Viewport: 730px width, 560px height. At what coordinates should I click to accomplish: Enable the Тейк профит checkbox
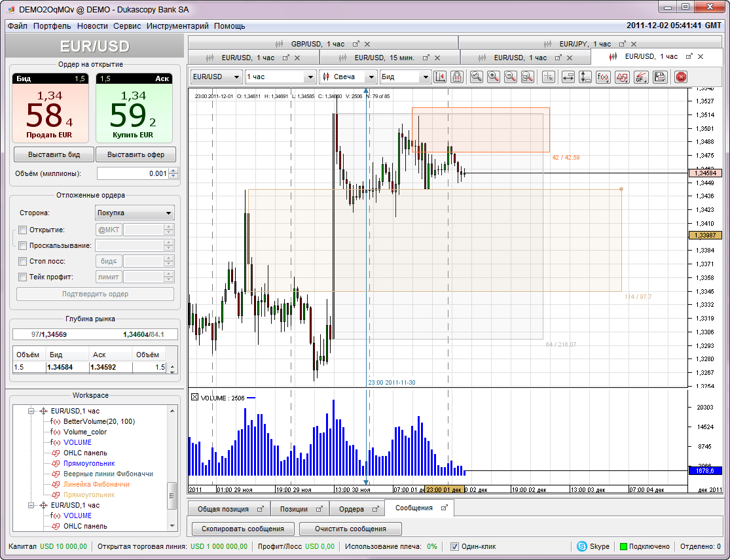pos(22,277)
